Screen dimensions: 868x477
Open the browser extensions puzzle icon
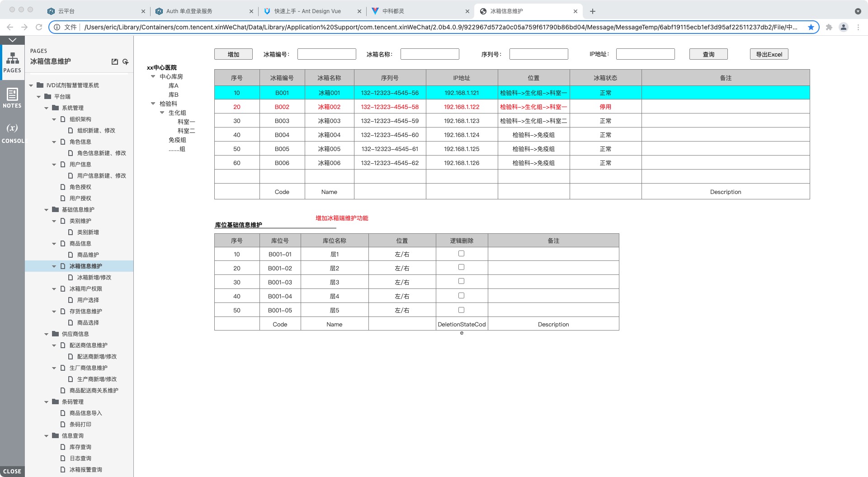click(829, 27)
